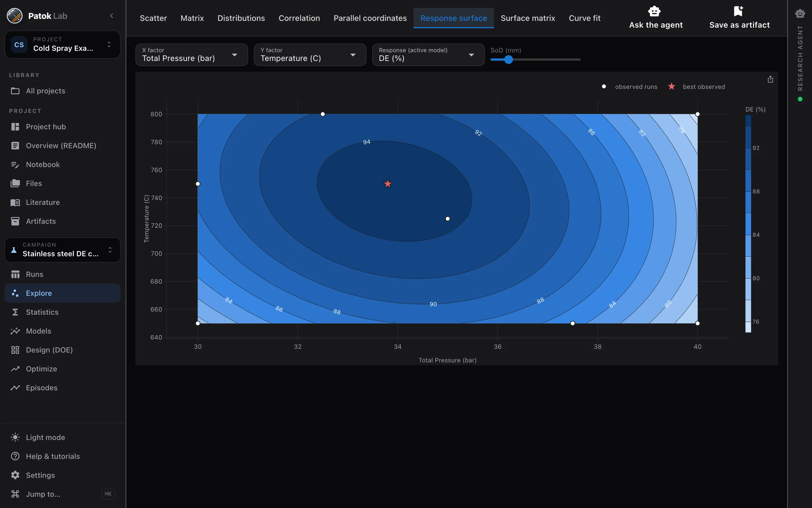The height and width of the screenshot is (508, 812).
Task: Click the campaign flask icon
Action: pyautogui.click(x=14, y=250)
